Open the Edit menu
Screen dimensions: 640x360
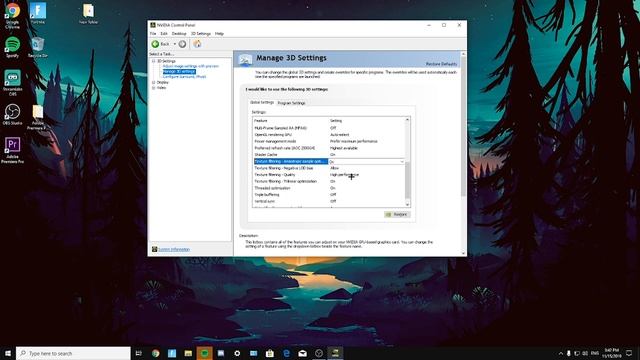164,33
